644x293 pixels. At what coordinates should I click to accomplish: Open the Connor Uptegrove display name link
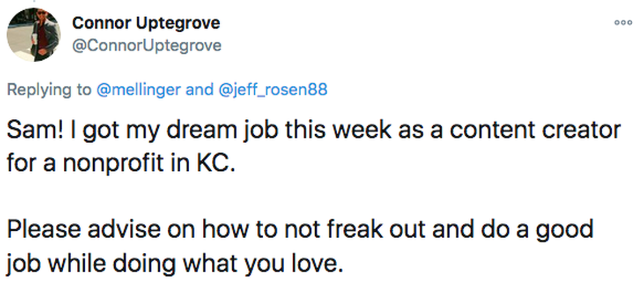point(146,23)
